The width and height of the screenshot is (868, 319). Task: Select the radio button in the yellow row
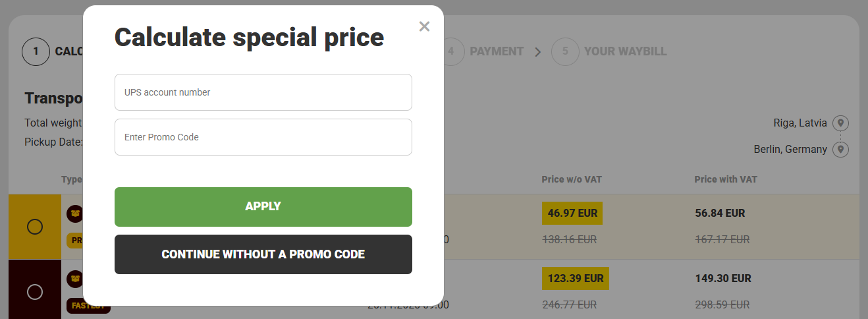click(x=35, y=227)
